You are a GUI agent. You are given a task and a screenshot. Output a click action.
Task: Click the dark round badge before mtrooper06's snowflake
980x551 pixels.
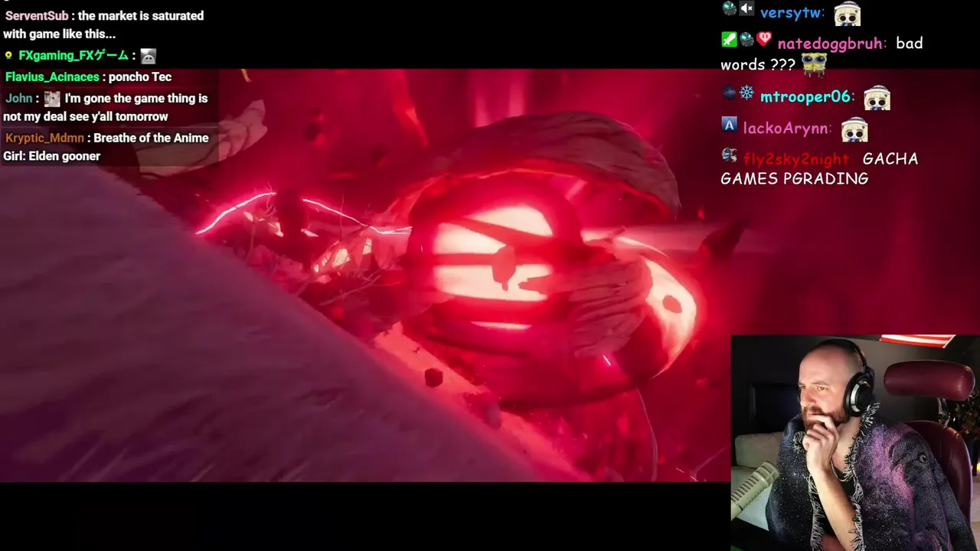point(729,93)
